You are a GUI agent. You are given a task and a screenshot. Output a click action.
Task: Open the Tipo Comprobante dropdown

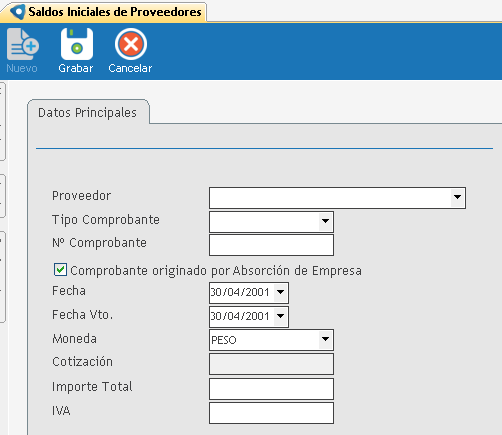[325, 221]
